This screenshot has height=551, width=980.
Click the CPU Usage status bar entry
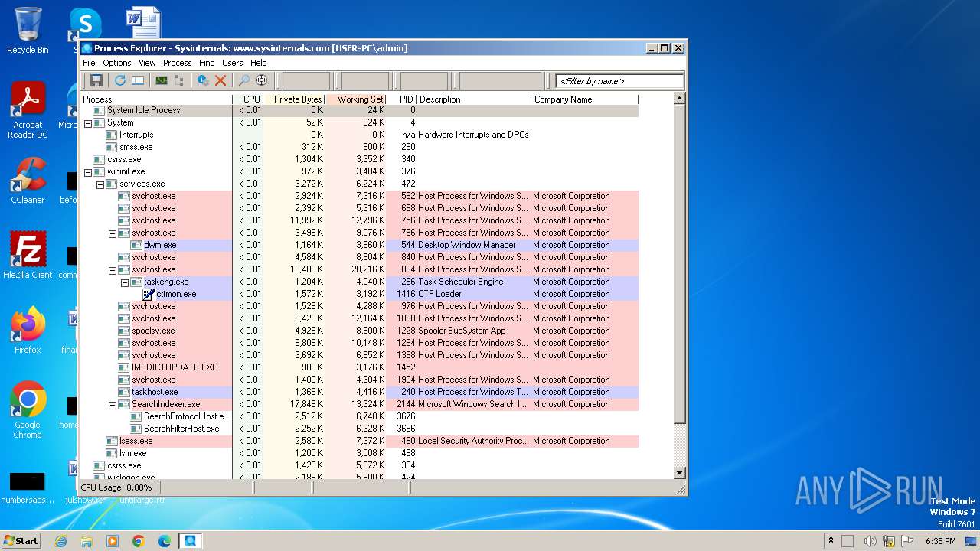point(119,487)
